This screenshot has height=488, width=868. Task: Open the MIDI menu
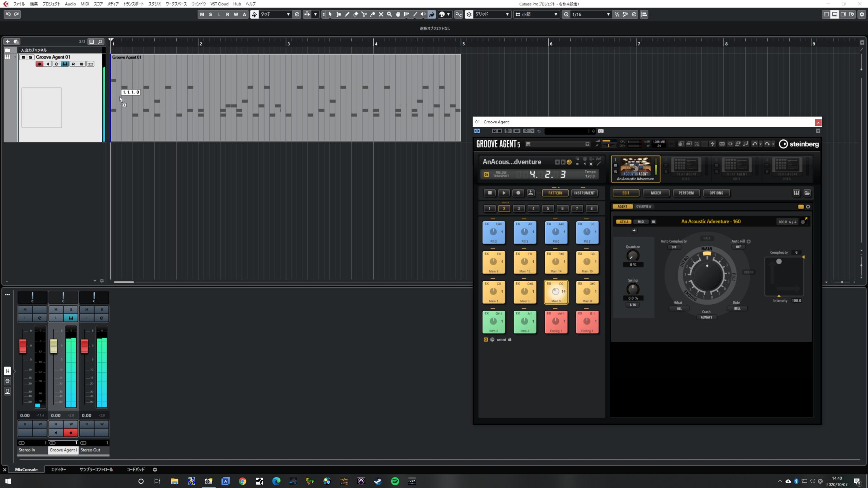click(x=85, y=4)
